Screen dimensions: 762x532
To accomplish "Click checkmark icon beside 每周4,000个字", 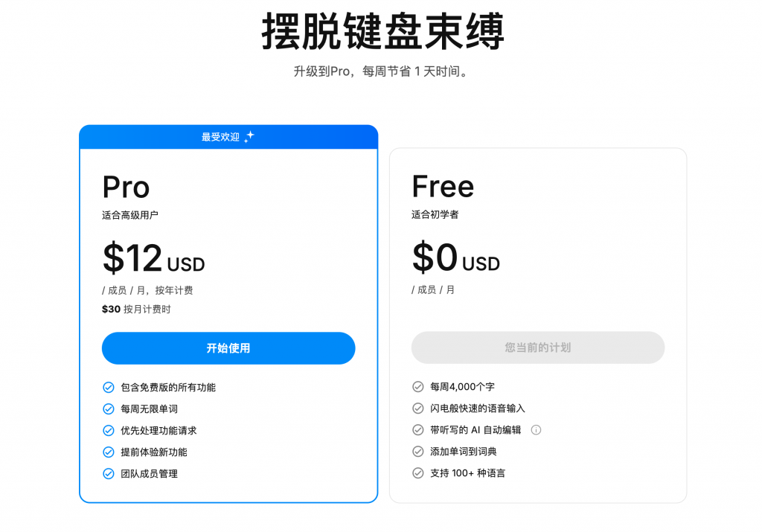I will [418, 387].
